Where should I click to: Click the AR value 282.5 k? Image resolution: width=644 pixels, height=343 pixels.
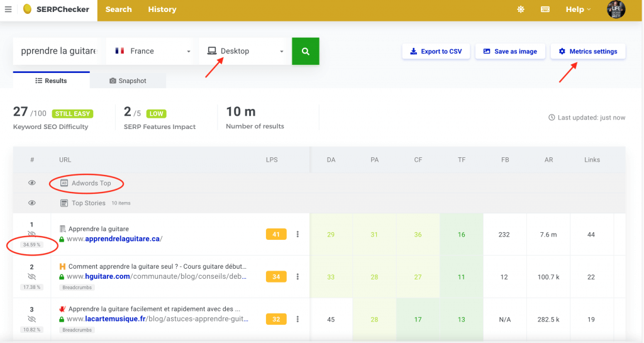(x=548, y=319)
